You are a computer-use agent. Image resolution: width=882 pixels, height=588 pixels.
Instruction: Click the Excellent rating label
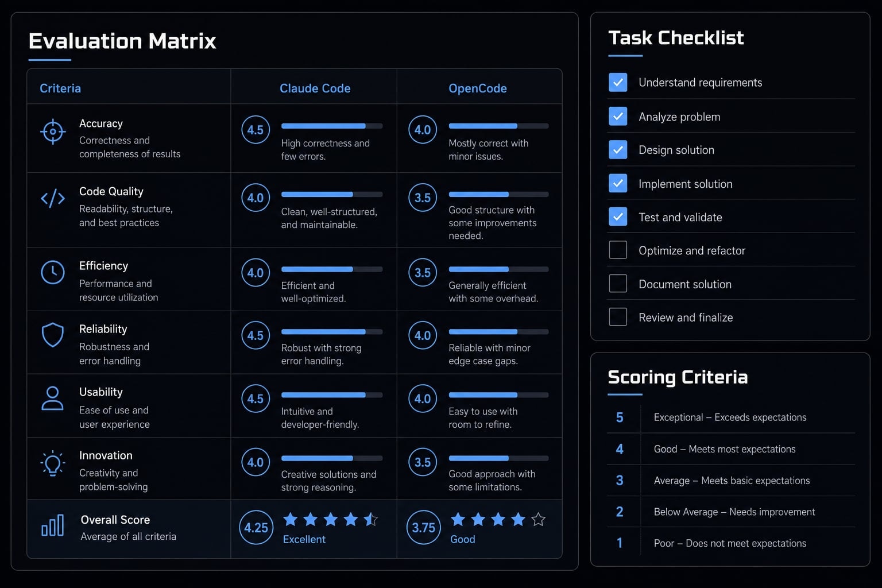tap(304, 539)
